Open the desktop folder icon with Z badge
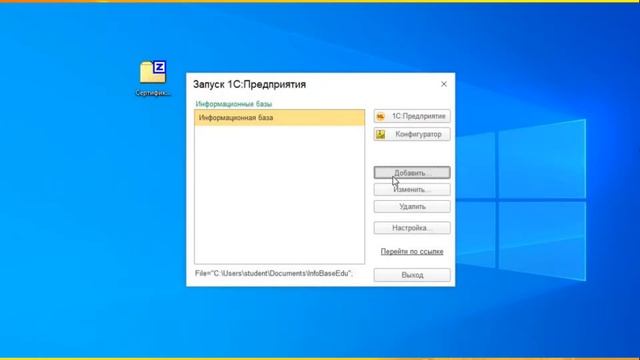This screenshot has width=640, height=360. 153,73
